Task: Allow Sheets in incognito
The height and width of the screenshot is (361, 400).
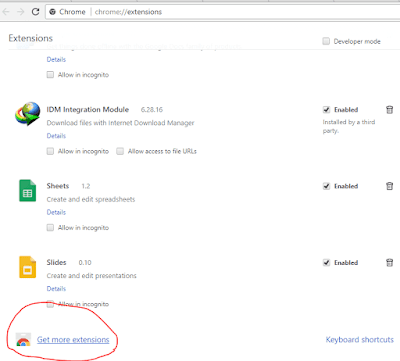Action: [x=50, y=228]
